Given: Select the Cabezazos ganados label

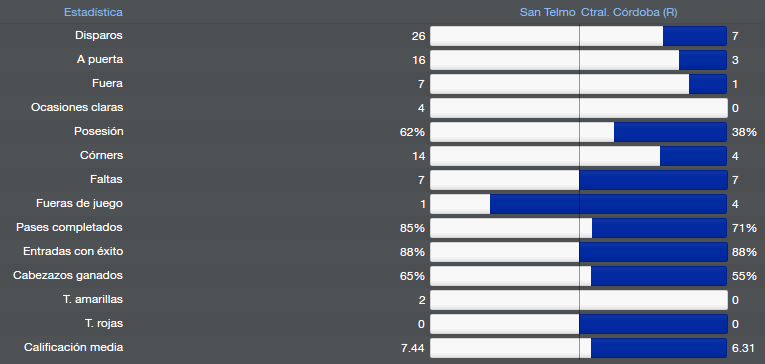Looking at the screenshot, I should [68, 275].
